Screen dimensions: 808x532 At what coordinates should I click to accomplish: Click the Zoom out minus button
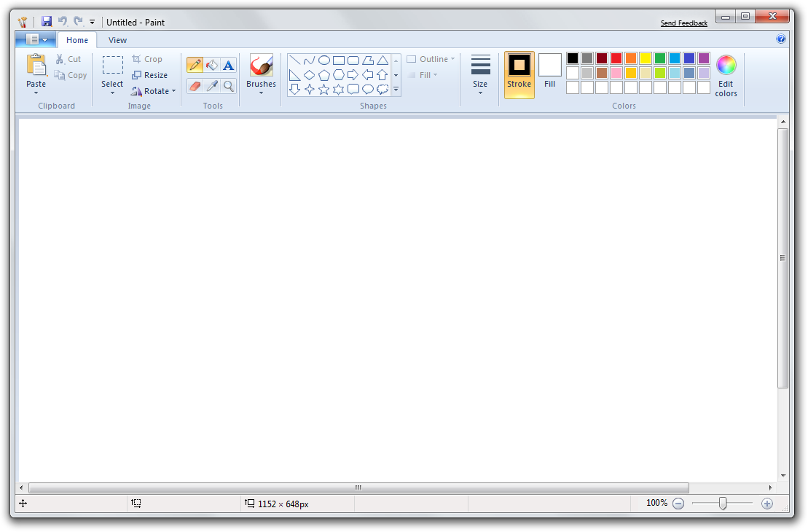coord(678,504)
